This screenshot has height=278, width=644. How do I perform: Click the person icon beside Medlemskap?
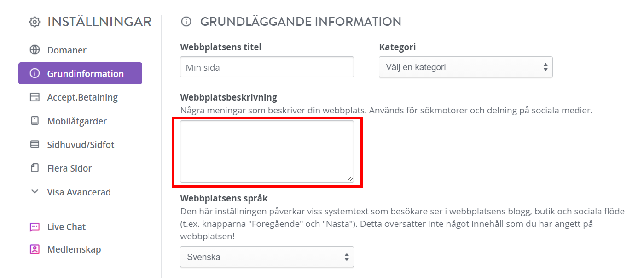click(35, 249)
